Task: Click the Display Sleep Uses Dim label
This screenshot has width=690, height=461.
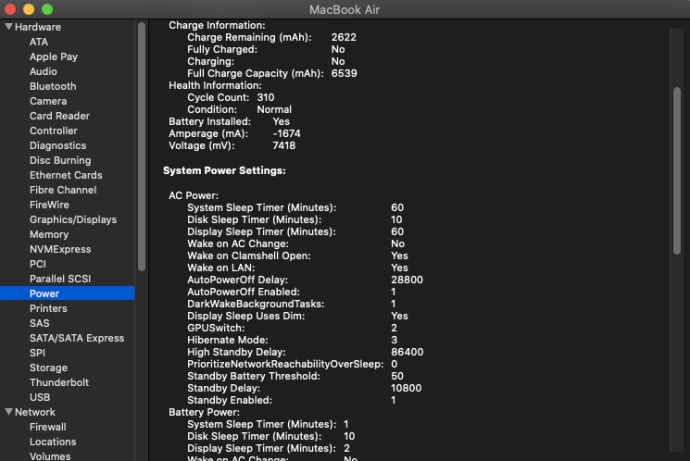Action: pos(246,316)
